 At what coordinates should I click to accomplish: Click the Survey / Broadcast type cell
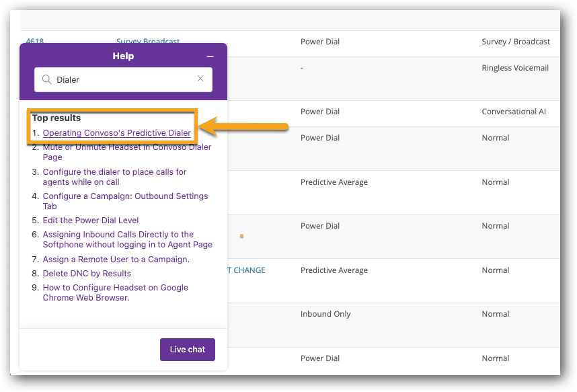[516, 42]
